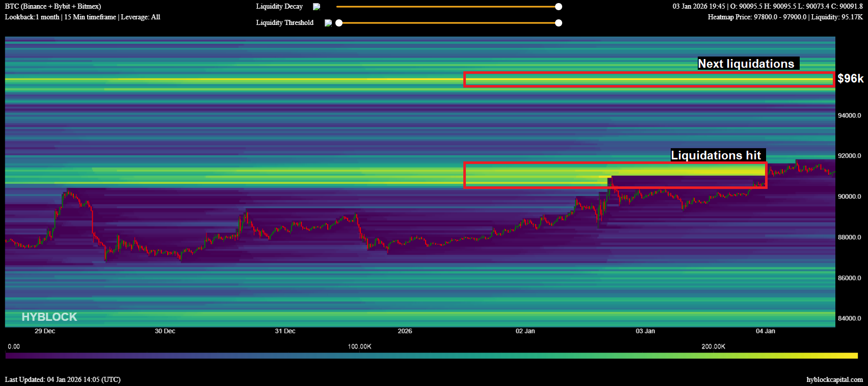Screen dimensions: 868x386
Task: Click the Lookback and timeframe settings text
Action: pos(83,17)
